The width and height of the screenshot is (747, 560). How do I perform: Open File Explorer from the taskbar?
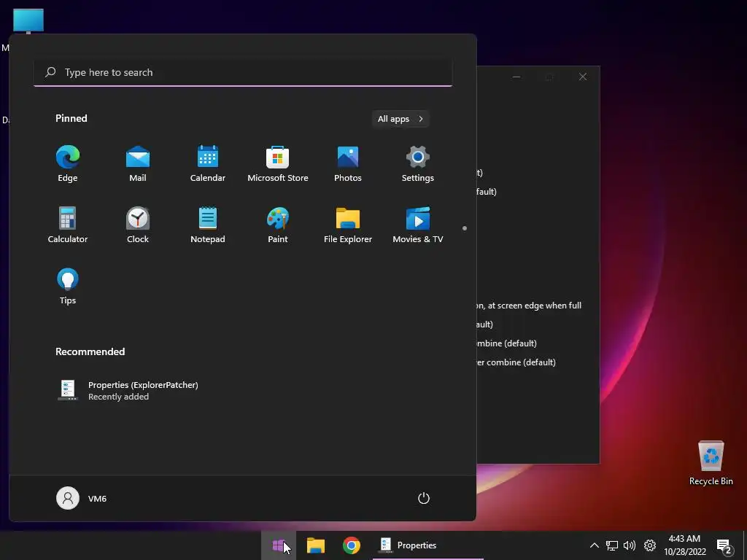pos(315,545)
